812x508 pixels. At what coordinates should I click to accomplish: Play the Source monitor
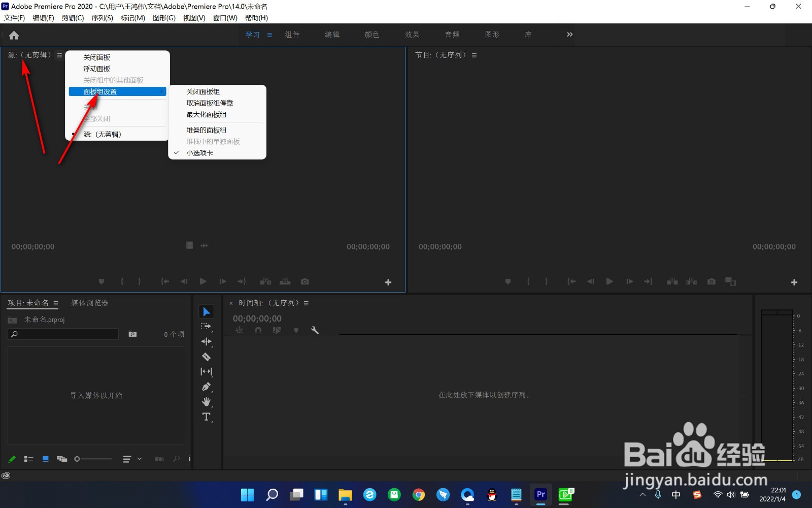tap(203, 281)
